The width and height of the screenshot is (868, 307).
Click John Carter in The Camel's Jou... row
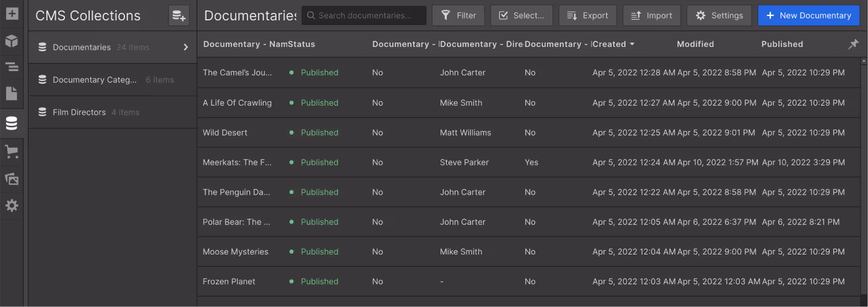tap(463, 73)
